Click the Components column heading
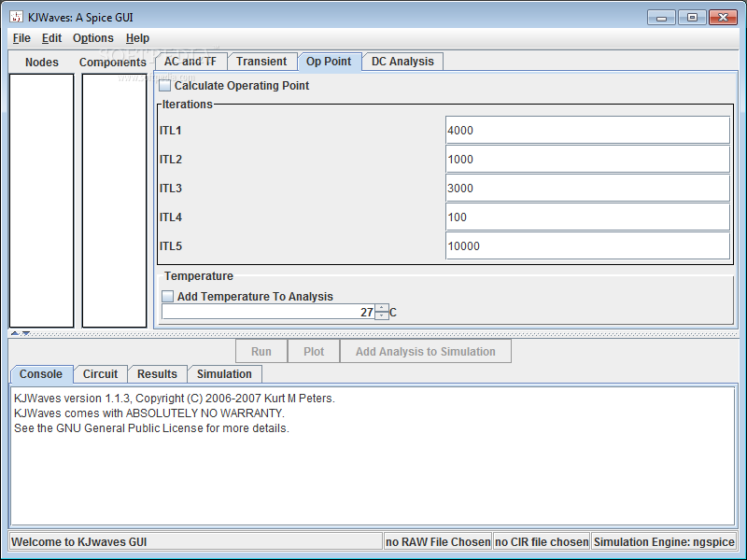 113,63
